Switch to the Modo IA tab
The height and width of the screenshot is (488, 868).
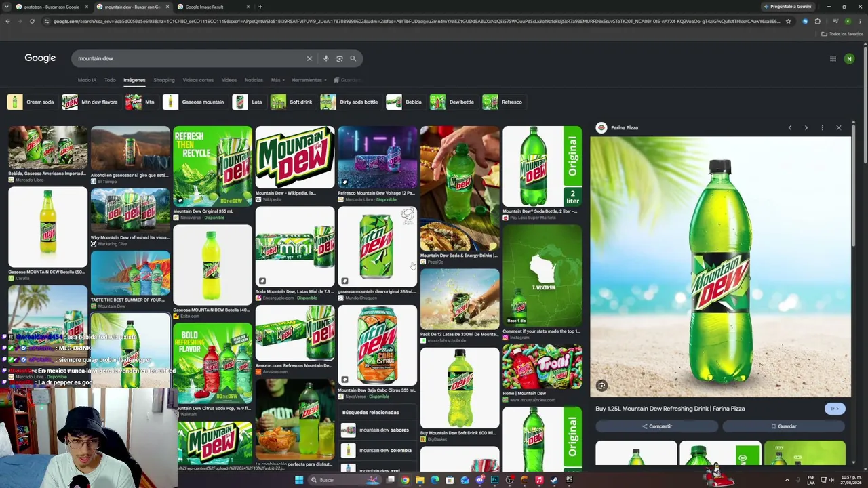[x=87, y=80]
